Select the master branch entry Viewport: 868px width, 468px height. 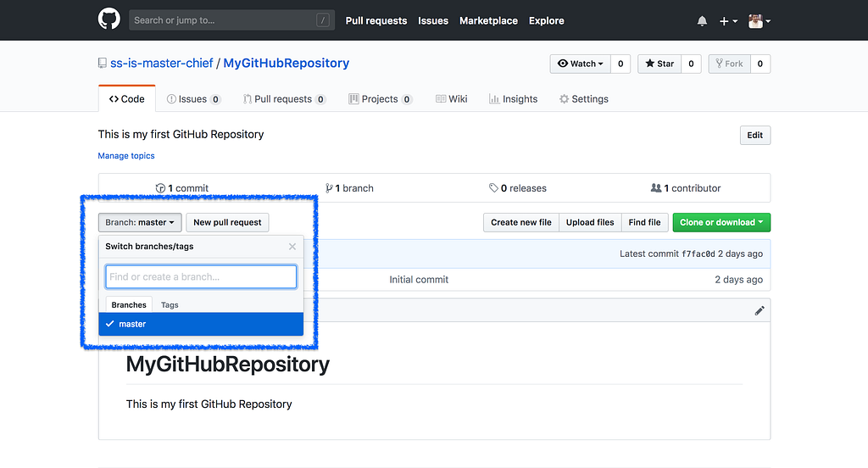click(x=201, y=324)
